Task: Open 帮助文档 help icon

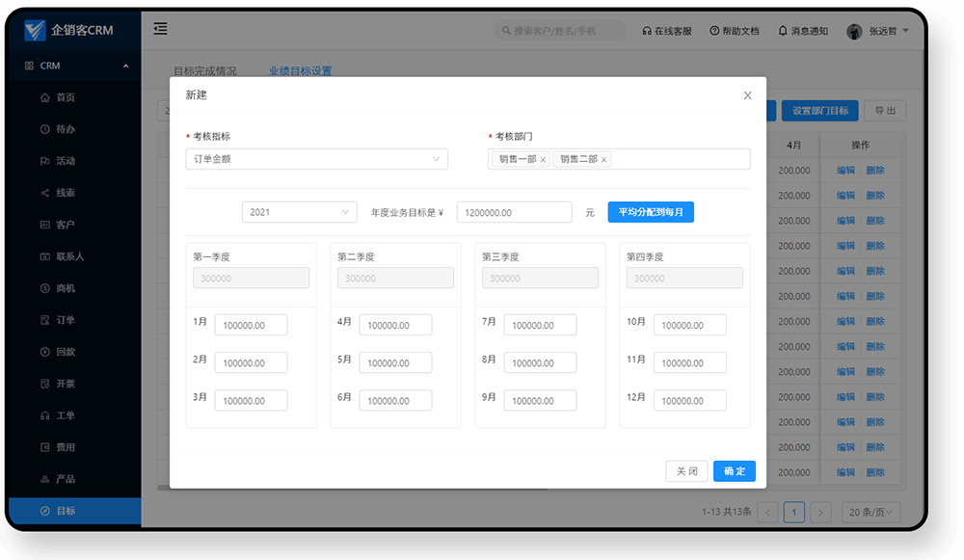Action: 714,31
